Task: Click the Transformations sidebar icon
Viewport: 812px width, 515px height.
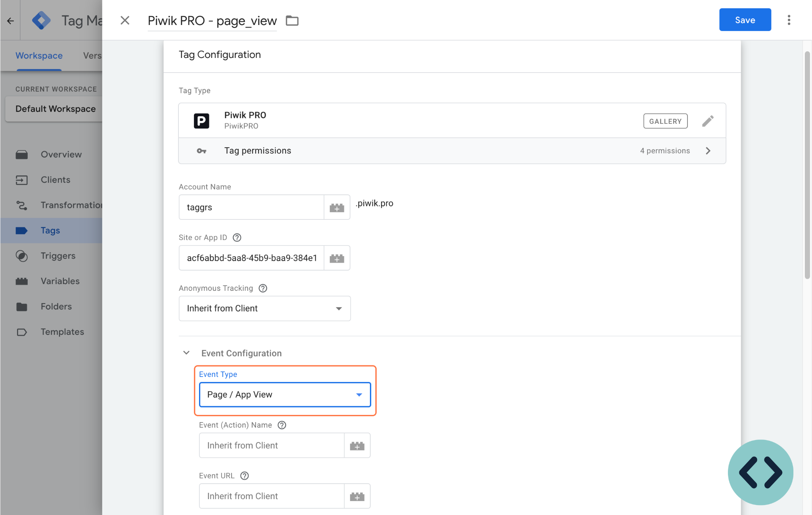Action: pyautogui.click(x=22, y=205)
